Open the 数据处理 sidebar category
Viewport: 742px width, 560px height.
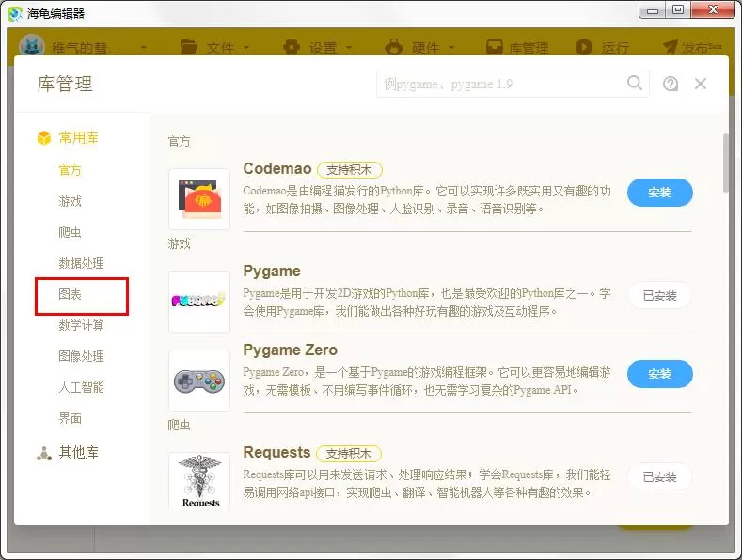click(x=82, y=263)
